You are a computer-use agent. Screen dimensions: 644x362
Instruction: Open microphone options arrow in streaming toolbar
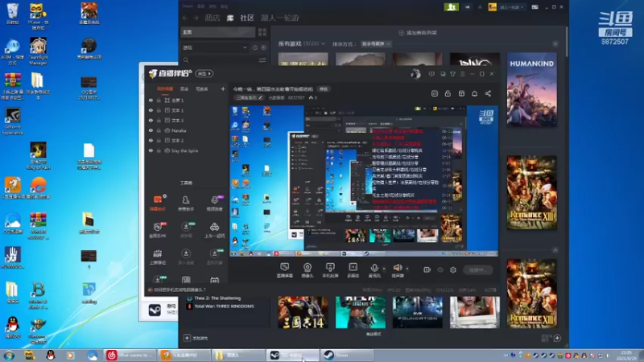click(384, 269)
